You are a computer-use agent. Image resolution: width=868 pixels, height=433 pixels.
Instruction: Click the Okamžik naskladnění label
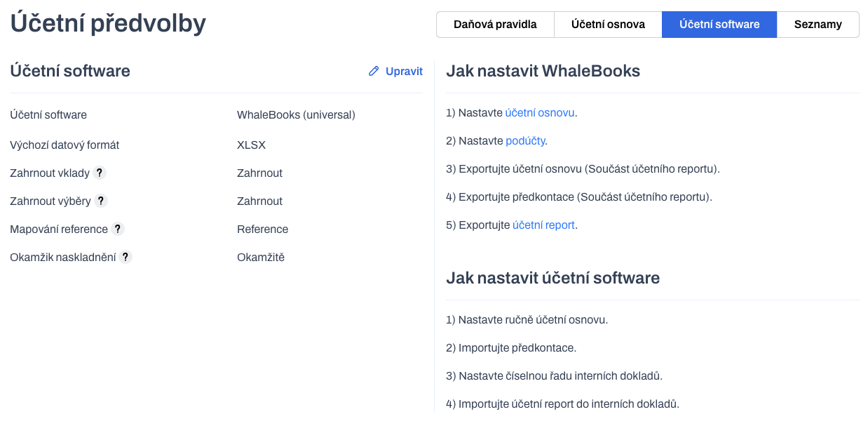(63, 257)
